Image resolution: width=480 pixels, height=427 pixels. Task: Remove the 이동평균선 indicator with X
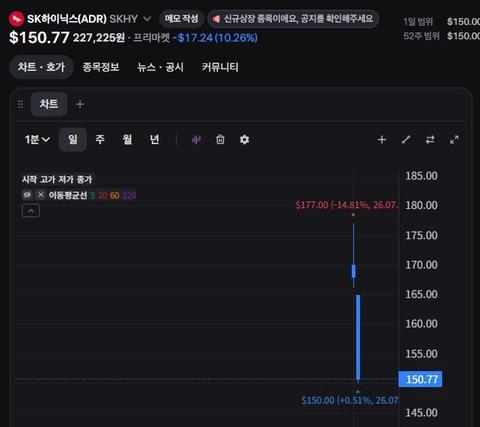(40, 195)
